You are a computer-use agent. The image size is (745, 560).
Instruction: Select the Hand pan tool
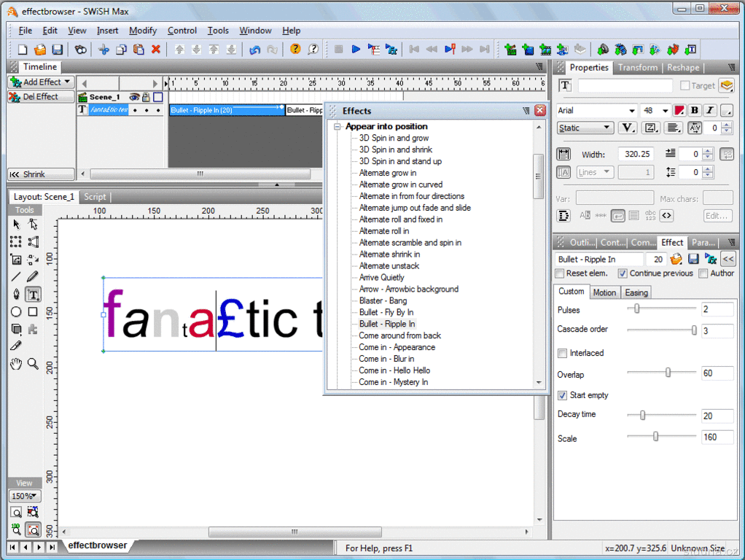(x=16, y=363)
